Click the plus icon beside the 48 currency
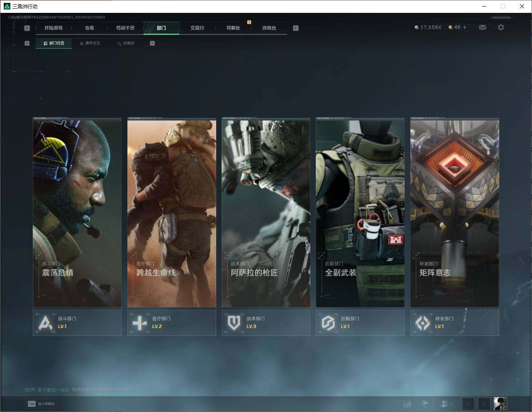The image size is (532, 412). pos(464,27)
